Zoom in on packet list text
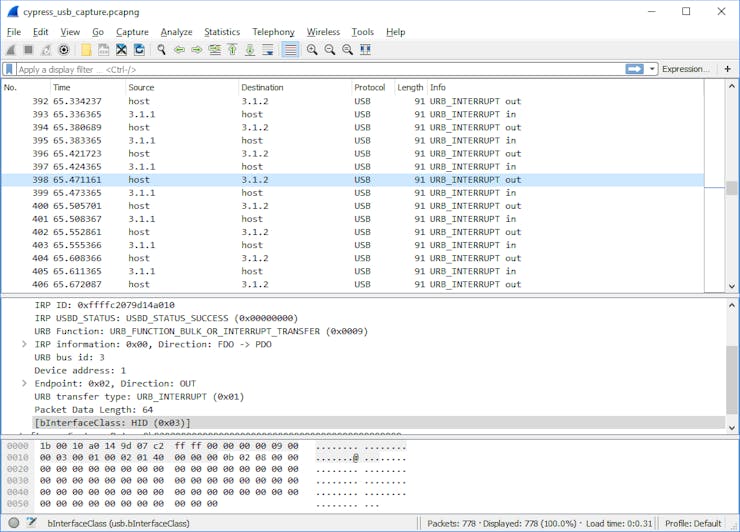This screenshot has height=532, width=740. (x=312, y=50)
